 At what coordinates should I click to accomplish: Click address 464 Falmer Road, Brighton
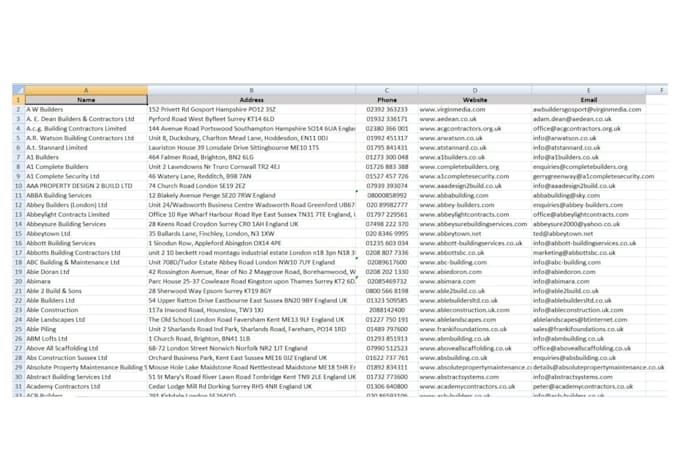point(252,157)
